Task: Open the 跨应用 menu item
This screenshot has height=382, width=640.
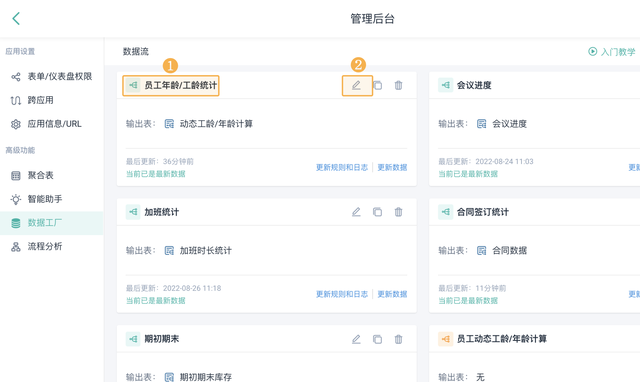Action: click(52, 100)
